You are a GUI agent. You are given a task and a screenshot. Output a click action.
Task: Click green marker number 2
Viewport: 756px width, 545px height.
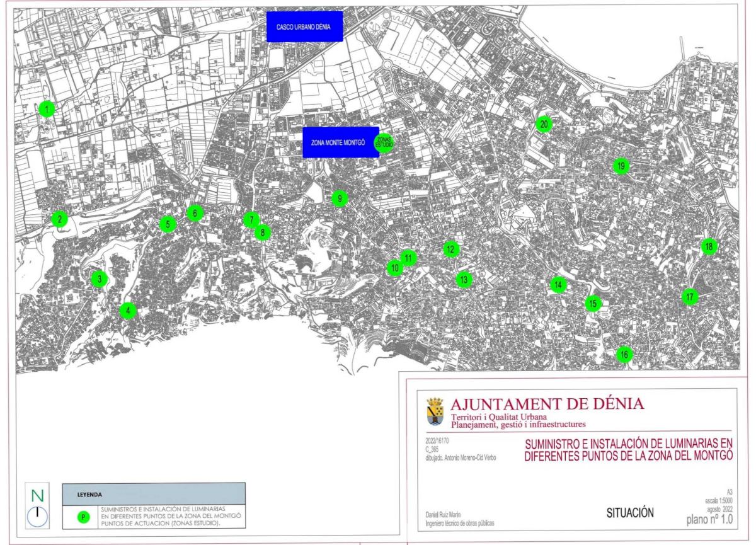[59, 219]
